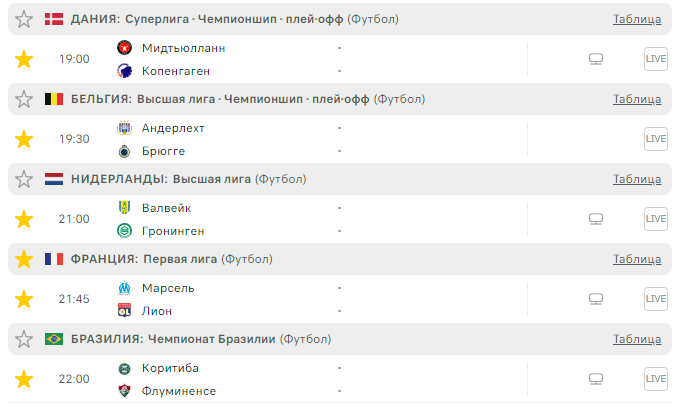Click LIVE icon for Marseille vs Lyon
This screenshot has width=683, height=412.
point(655,299)
